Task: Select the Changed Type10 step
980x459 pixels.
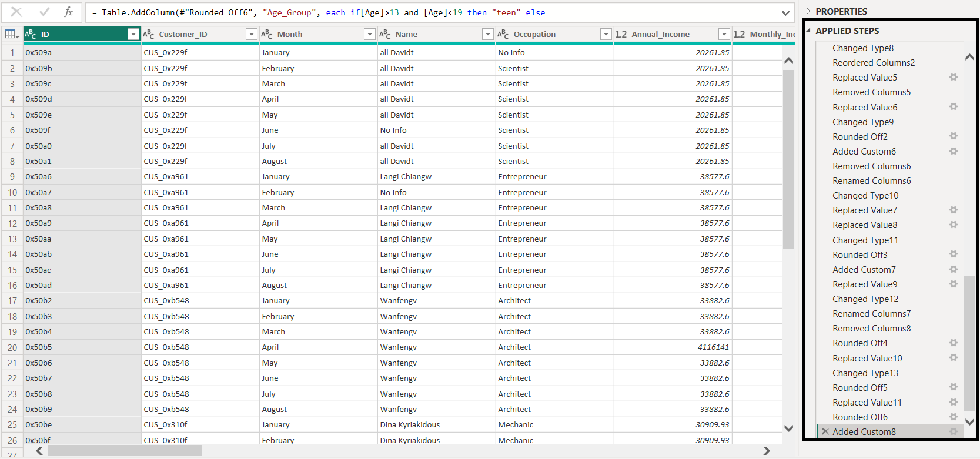Action: coord(865,196)
